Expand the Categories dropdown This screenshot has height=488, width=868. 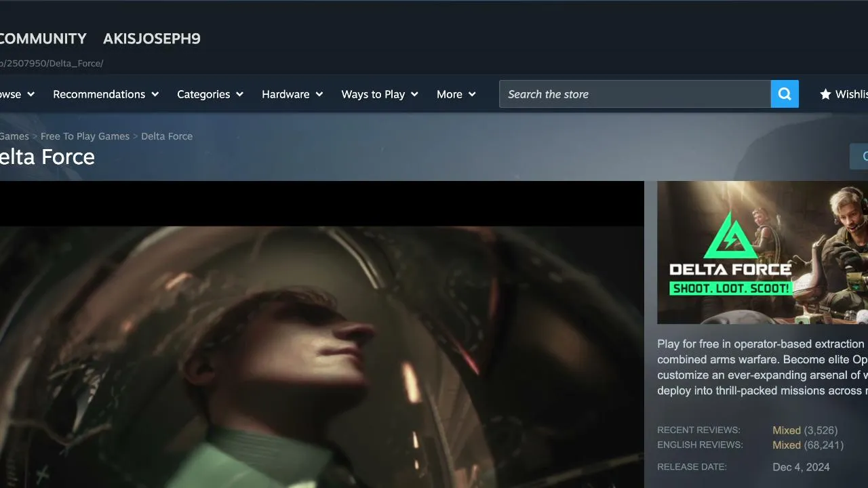[x=210, y=94]
